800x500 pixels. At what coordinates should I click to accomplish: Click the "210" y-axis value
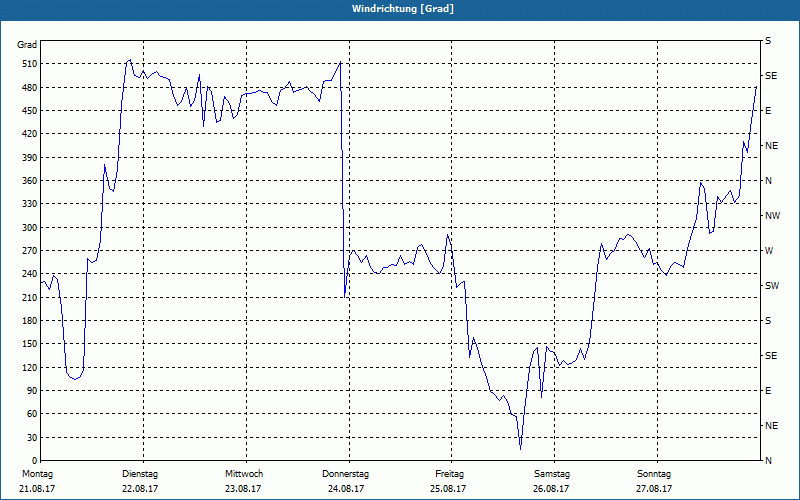[29, 297]
